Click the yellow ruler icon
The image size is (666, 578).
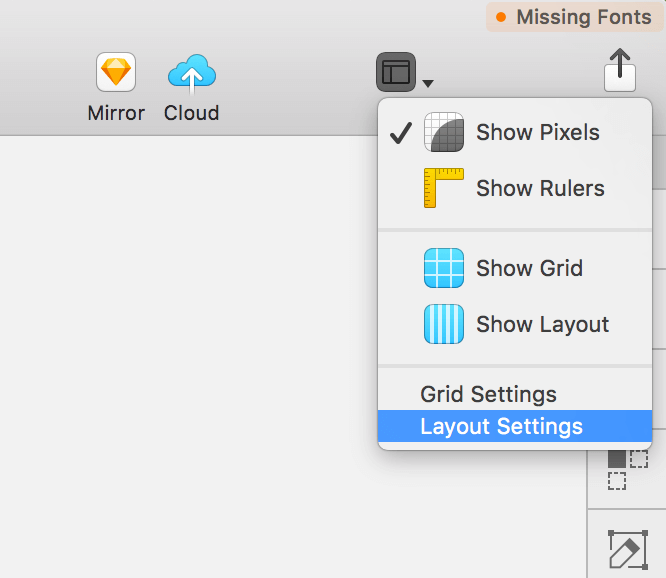click(x=444, y=188)
